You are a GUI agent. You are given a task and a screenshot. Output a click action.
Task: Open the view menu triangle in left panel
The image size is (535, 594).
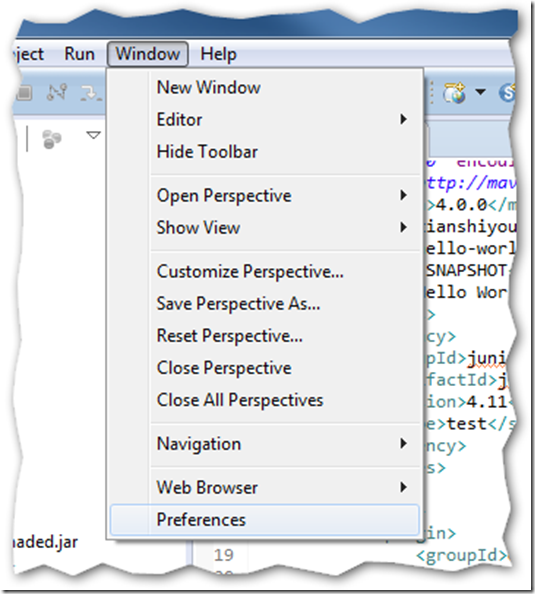(93, 135)
